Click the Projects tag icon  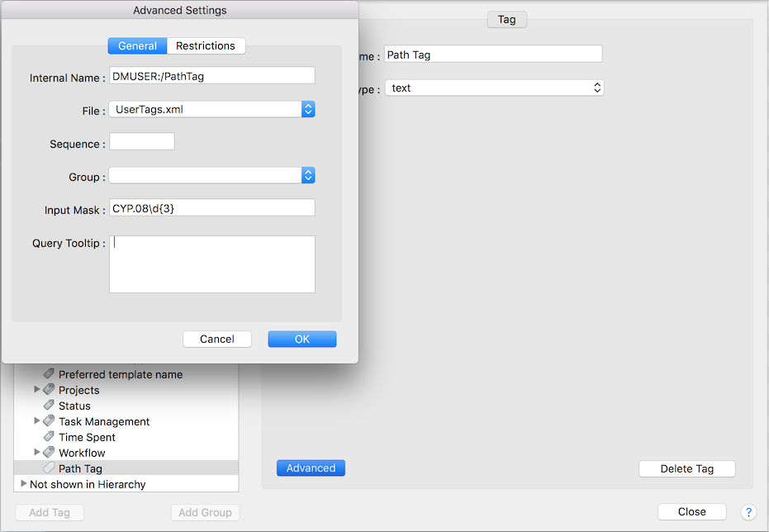tap(49, 390)
